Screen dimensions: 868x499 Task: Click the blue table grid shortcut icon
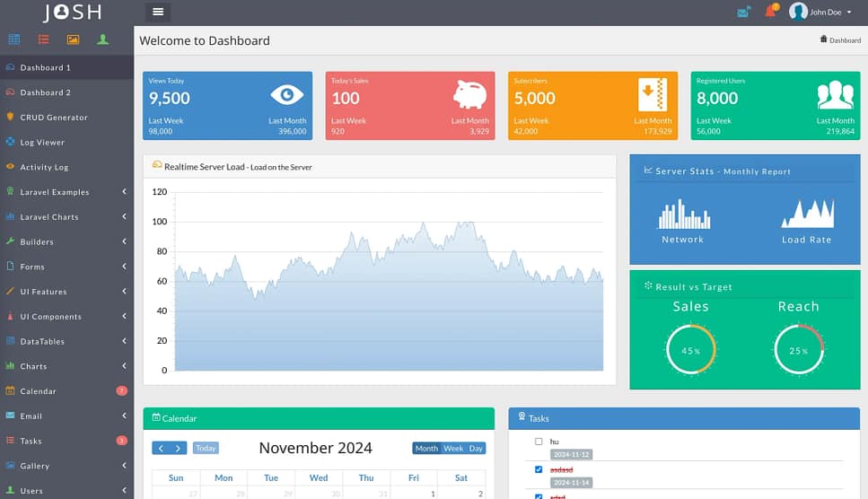click(x=14, y=39)
